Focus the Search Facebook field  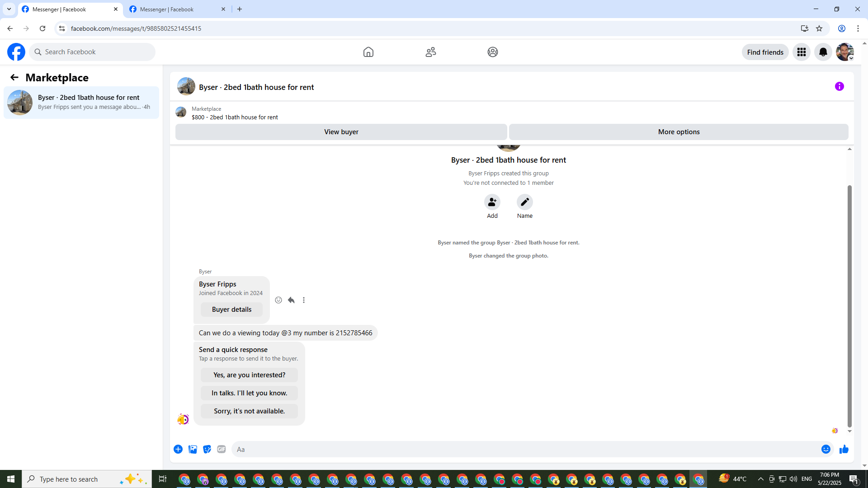[x=93, y=52]
